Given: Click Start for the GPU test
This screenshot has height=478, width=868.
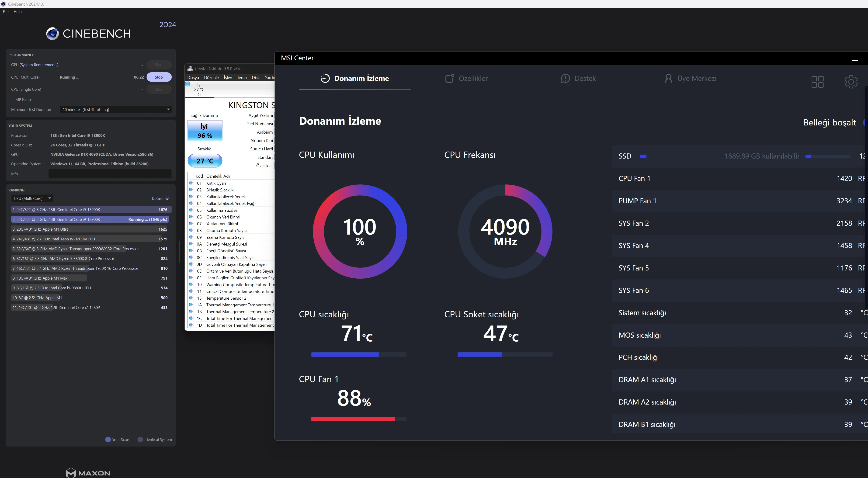Looking at the screenshot, I should (x=159, y=65).
